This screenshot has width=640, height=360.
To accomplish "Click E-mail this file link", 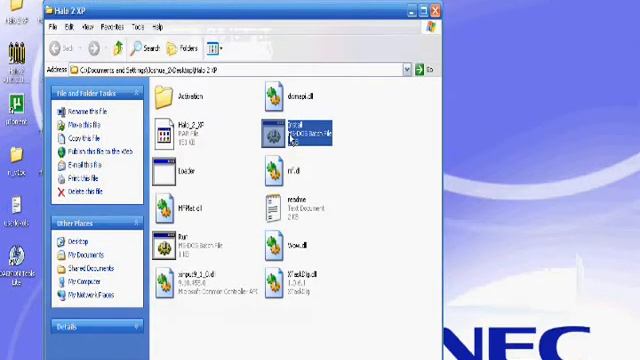I will tap(84, 165).
